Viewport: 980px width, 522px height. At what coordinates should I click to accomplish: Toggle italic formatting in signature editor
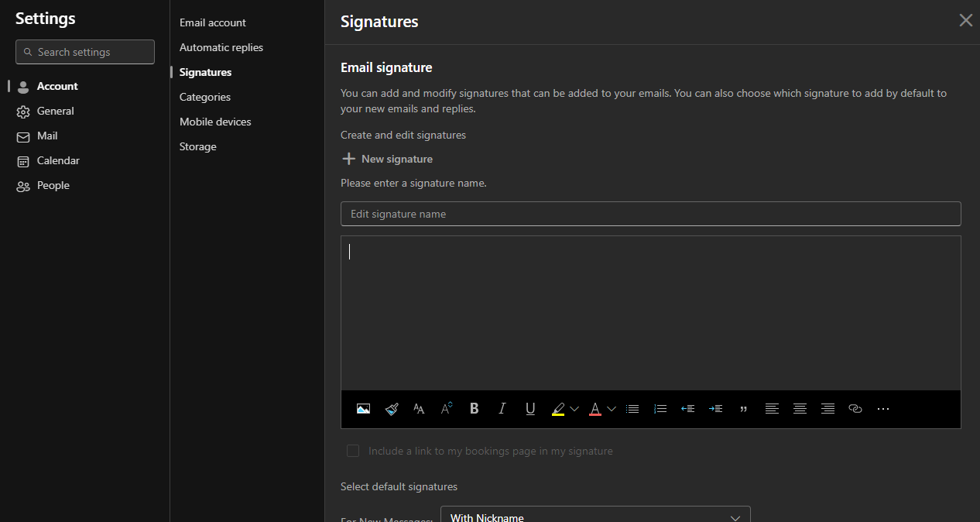click(x=502, y=409)
